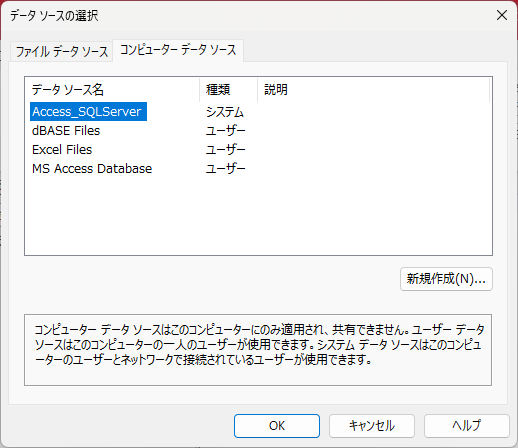This screenshot has height=448, width=518.
Task: Click ユーザー type in MS Access Database row
Action: (x=226, y=169)
